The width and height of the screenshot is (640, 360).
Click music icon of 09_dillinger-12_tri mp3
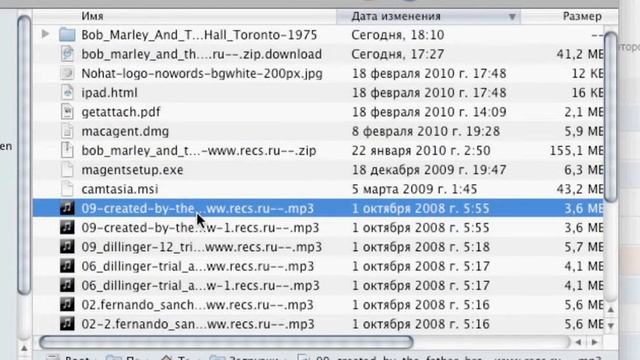click(x=67, y=247)
